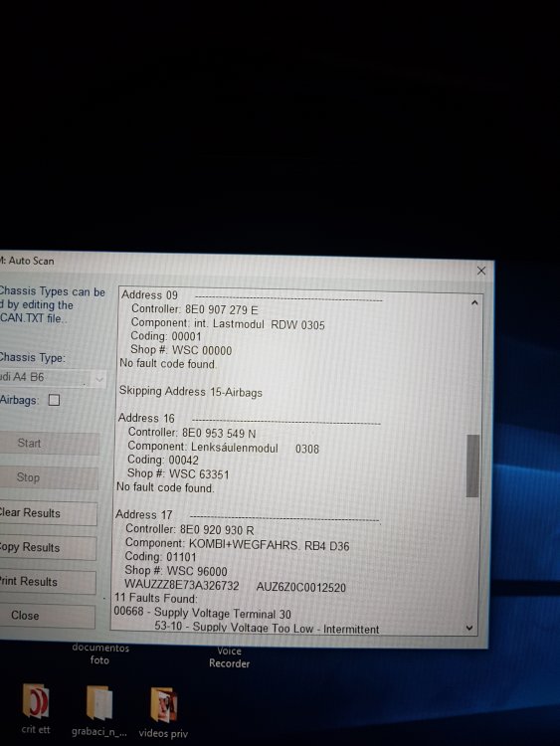Click the Start scan button
Viewport: 560px width, 746px height.
tap(50, 443)
